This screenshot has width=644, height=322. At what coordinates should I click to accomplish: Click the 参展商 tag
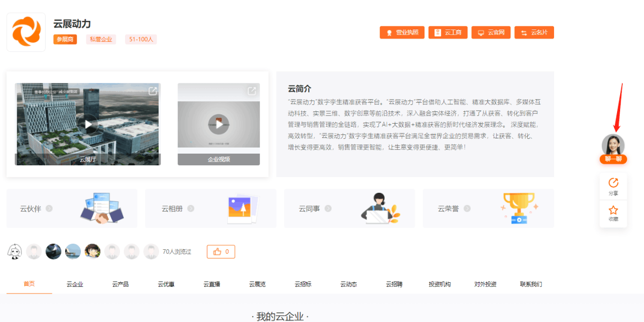tap(65, 39)
